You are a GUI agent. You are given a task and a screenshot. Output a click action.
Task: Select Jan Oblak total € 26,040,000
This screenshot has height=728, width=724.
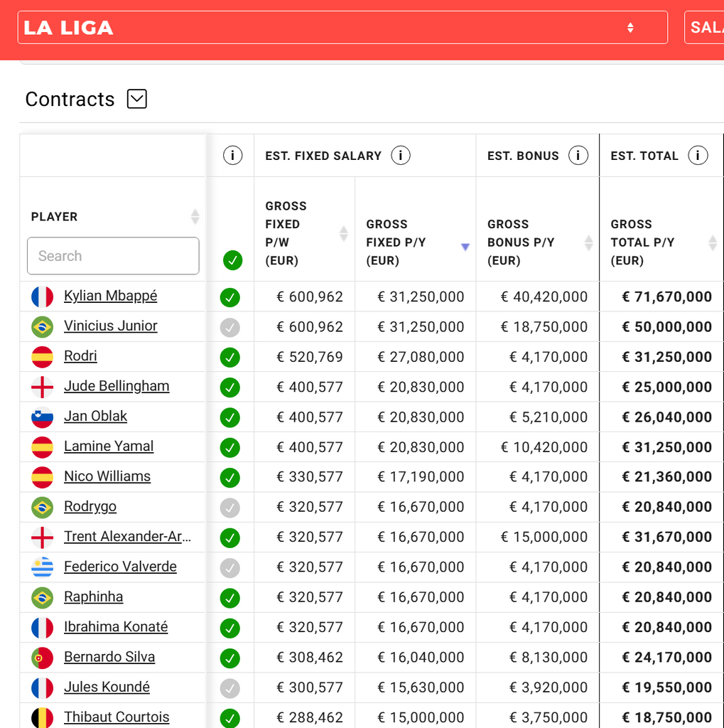667,417
